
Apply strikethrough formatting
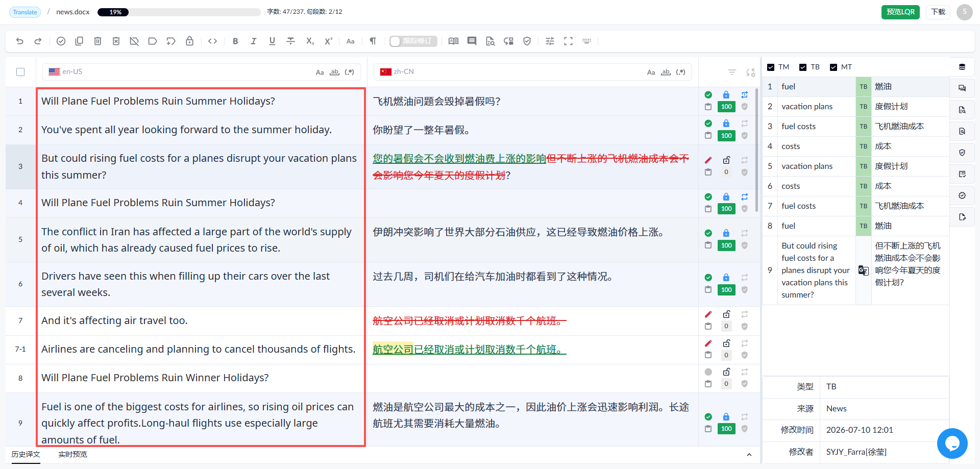(290, 41)
